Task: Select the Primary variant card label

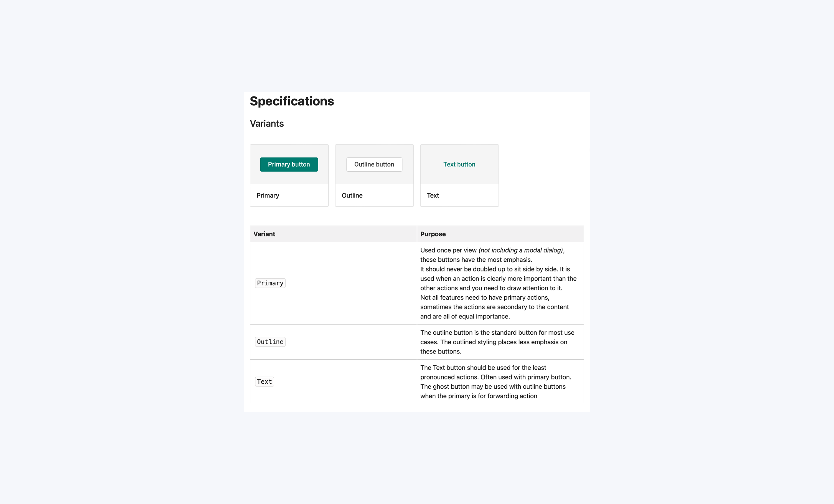Action: point(268,195)
